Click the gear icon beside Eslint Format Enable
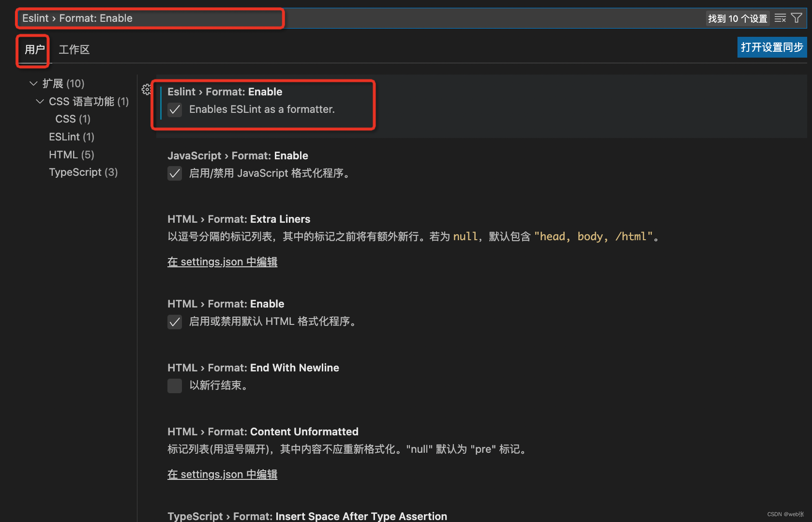The width and height of the screenshot is (812, 522). (x=146, y=90)
